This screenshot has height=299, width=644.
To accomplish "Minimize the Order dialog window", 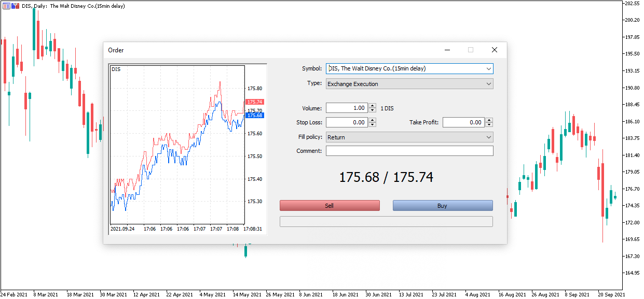I will click(x=447, y=50).
